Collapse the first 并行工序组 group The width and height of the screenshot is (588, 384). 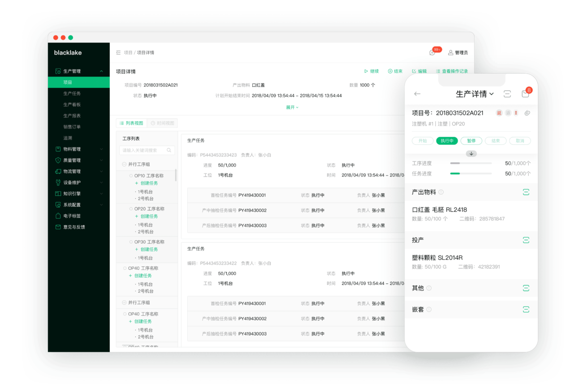click(x=124, y=164)
